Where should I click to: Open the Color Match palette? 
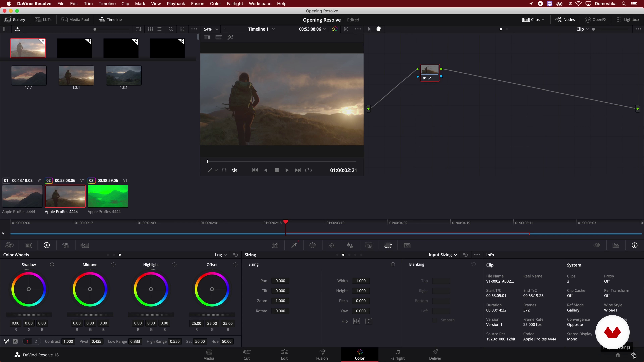(x=28, y=245)
